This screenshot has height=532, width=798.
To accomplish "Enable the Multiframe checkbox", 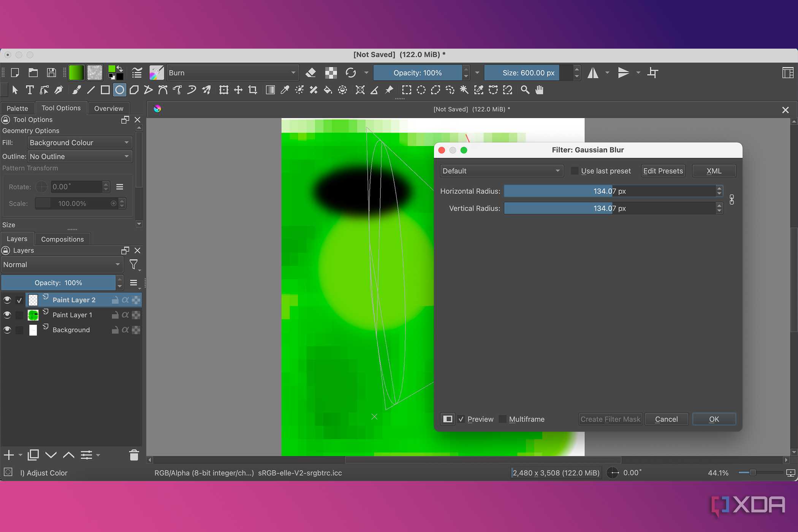I will pyautogui.click(x=502, y=419).
